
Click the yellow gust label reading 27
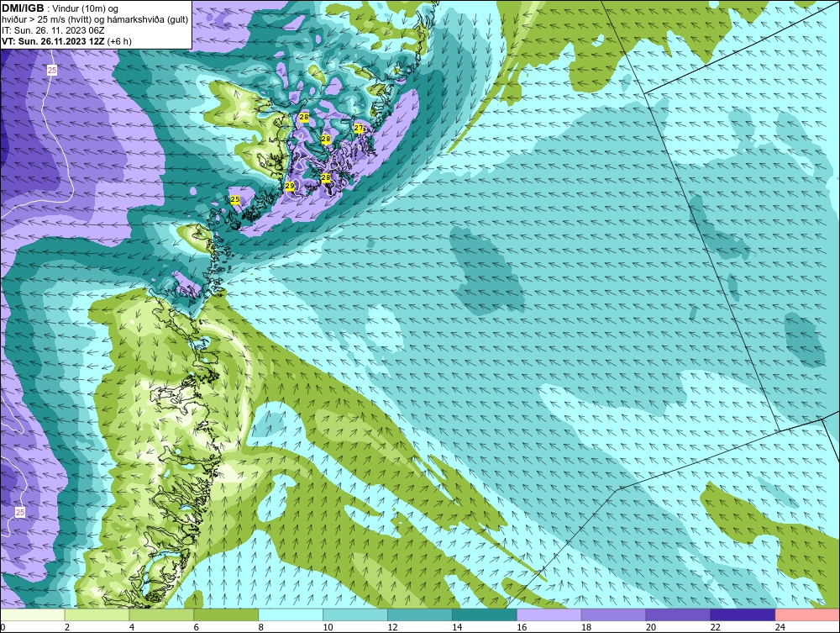(359, 128)
